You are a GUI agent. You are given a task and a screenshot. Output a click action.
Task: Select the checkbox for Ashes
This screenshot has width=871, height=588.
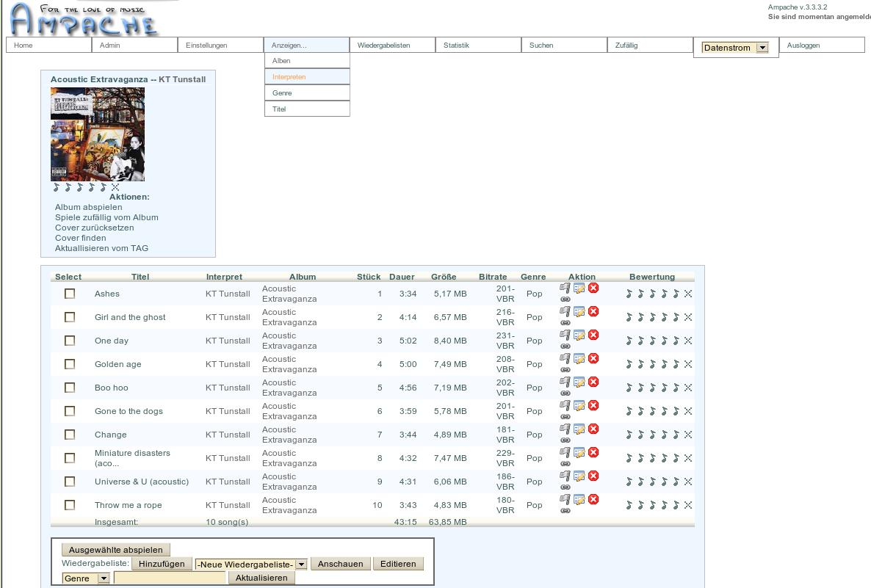click(x=70, y=294)
